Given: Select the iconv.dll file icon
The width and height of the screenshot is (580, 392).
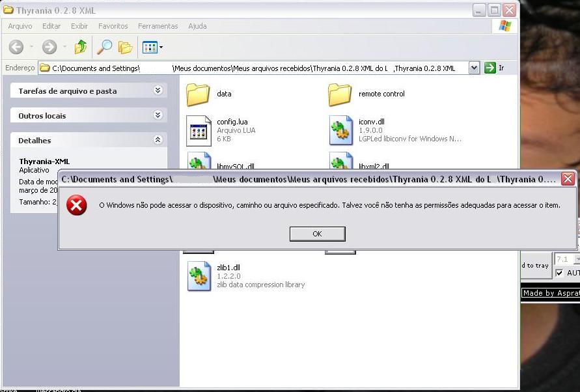Looking at the screenshot, I should coord(340,130).
